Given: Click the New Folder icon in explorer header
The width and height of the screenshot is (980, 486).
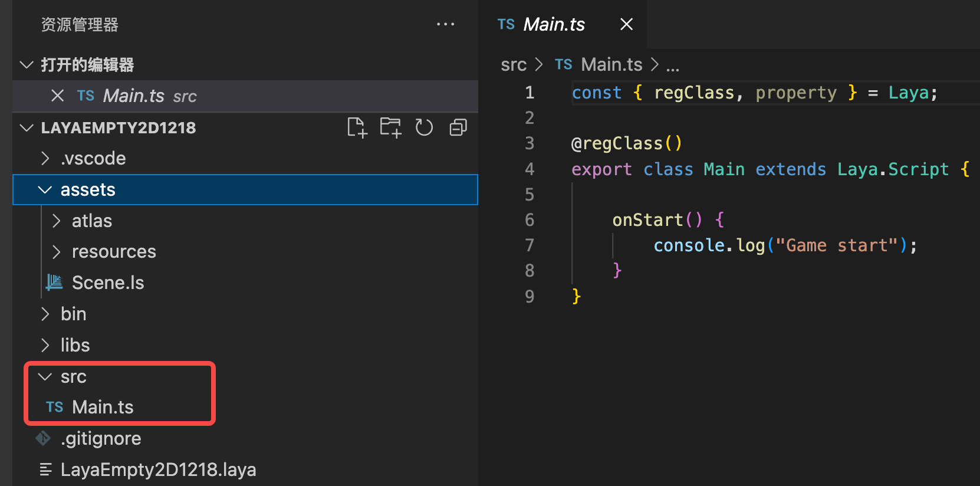Looking at the screenshot, I should pyautogui.click(x=390, y=127).
